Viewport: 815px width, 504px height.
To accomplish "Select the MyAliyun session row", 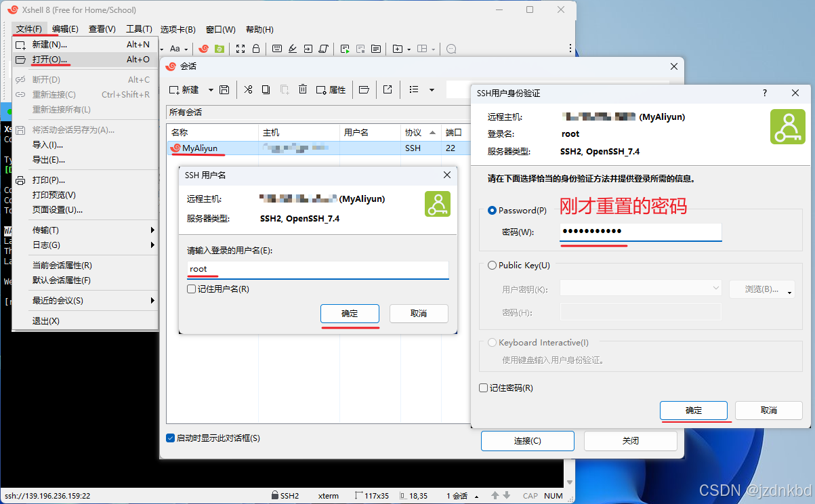I will tap(319, 148).
